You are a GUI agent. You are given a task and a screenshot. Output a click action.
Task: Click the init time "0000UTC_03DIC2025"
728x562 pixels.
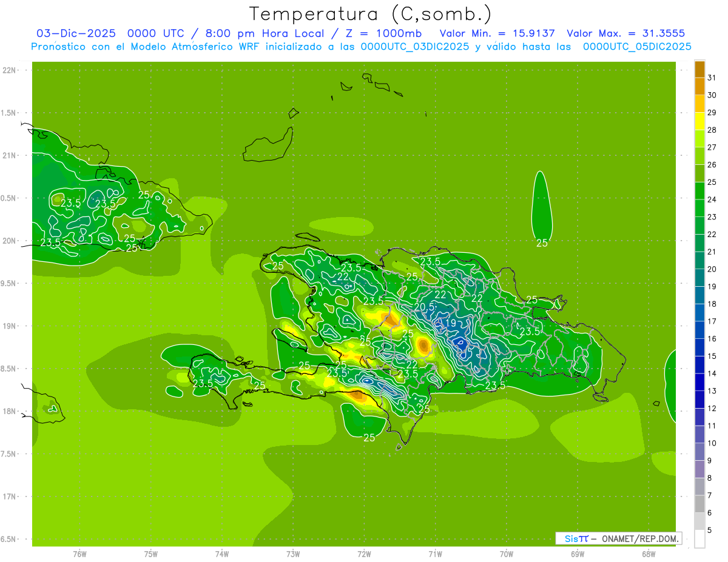(x=415, y=47)
